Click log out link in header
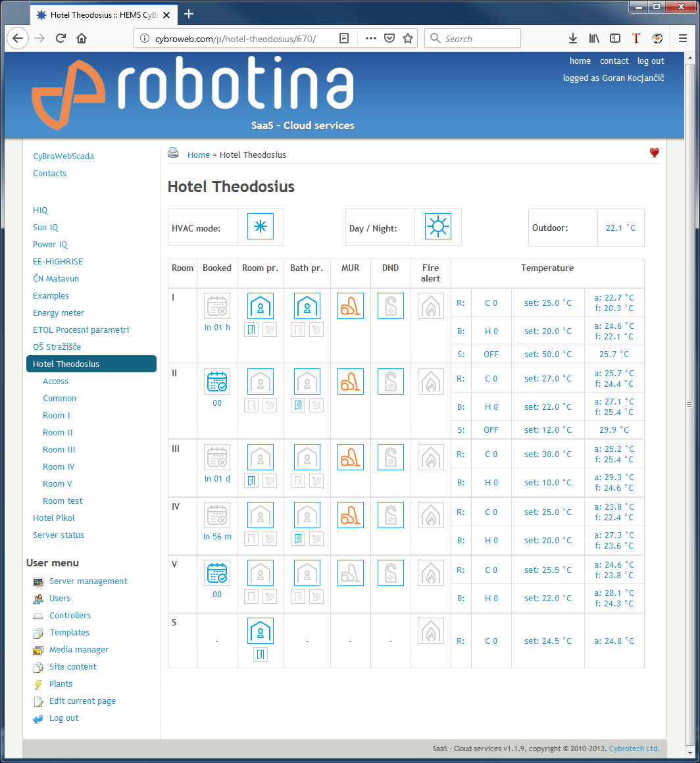700x763 pixels. coord(651,61)
